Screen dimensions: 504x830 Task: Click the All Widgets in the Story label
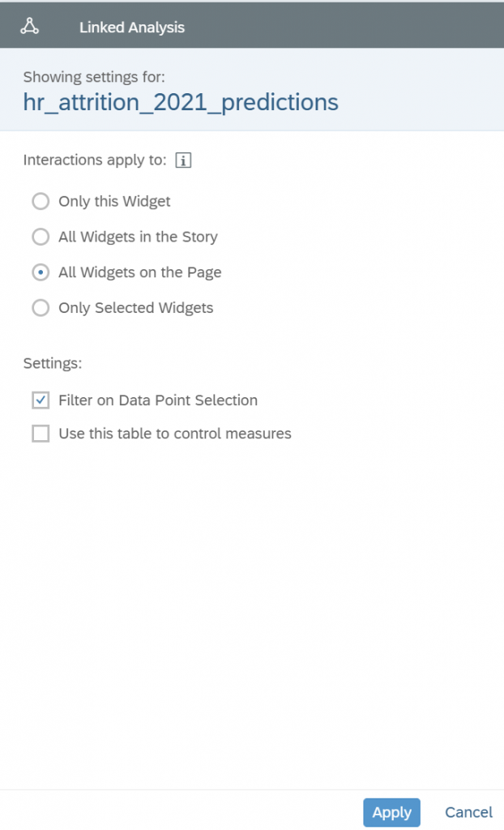139,237
